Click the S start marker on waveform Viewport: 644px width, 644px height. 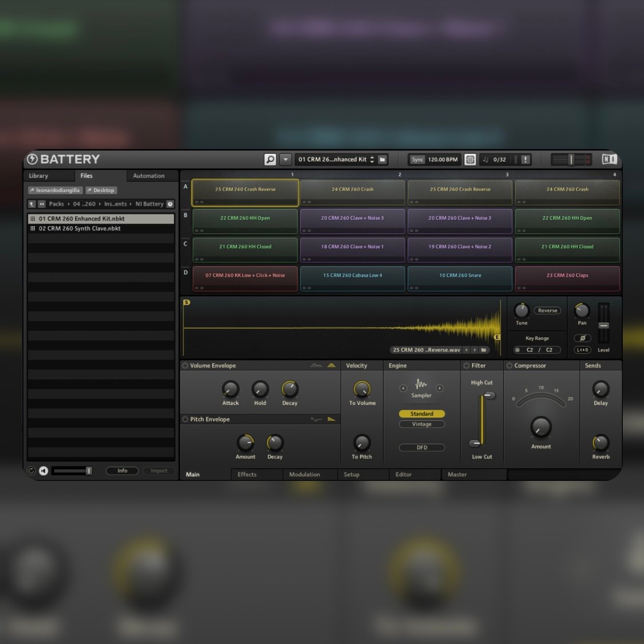pyautogui.click(x=187, y=302)
